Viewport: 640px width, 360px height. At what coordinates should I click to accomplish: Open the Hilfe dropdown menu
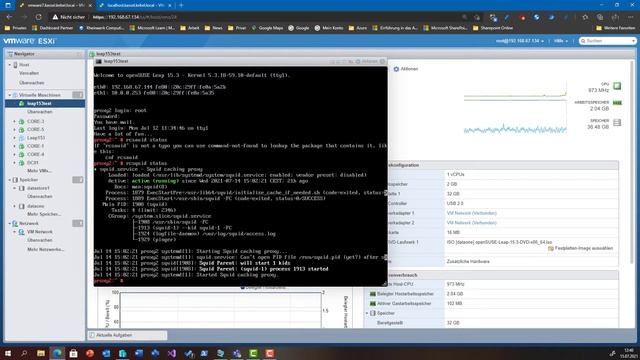click(x=561, y=41)
